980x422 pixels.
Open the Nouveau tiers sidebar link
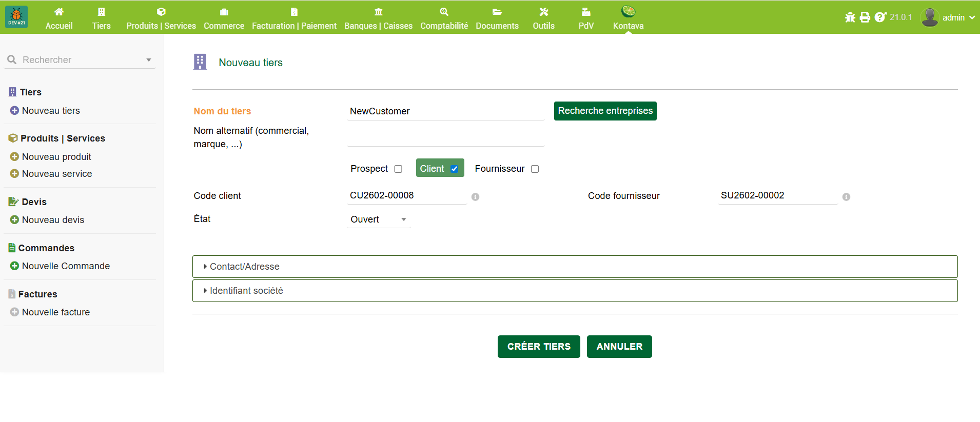coord(51,111)
